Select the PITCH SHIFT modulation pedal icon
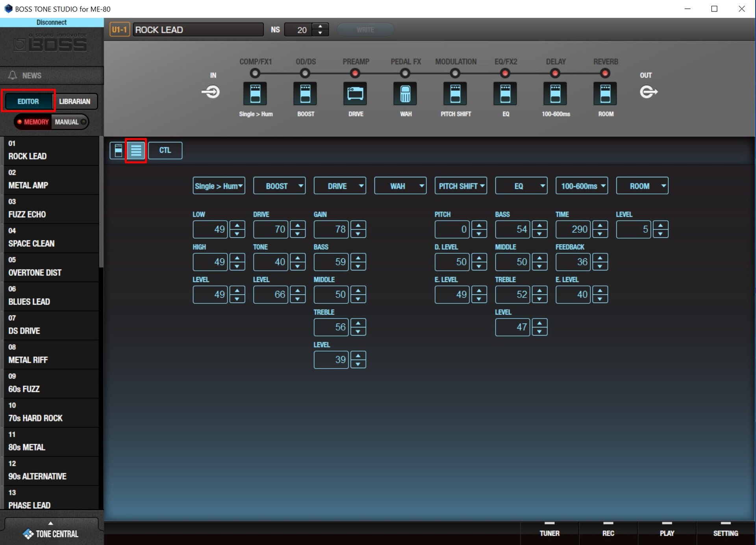The image size is (756, 545). [x=455, y=94]
